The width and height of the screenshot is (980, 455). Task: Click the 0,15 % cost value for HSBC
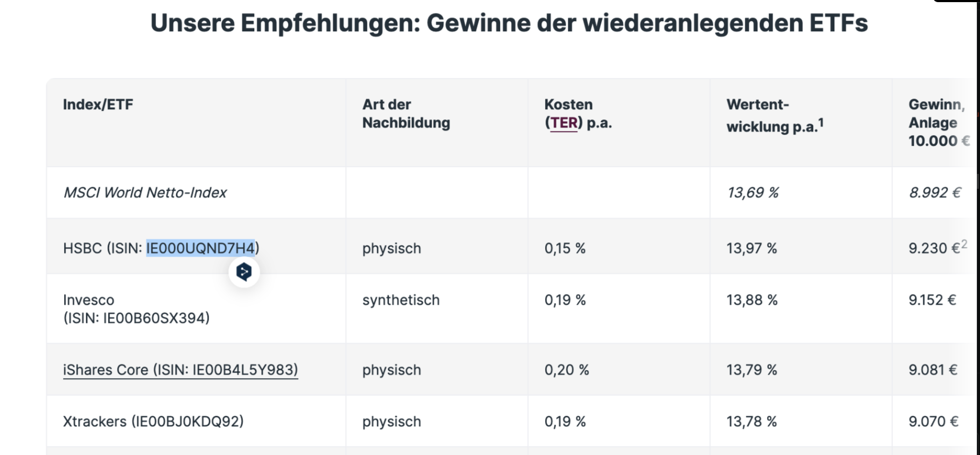point(565,248)
